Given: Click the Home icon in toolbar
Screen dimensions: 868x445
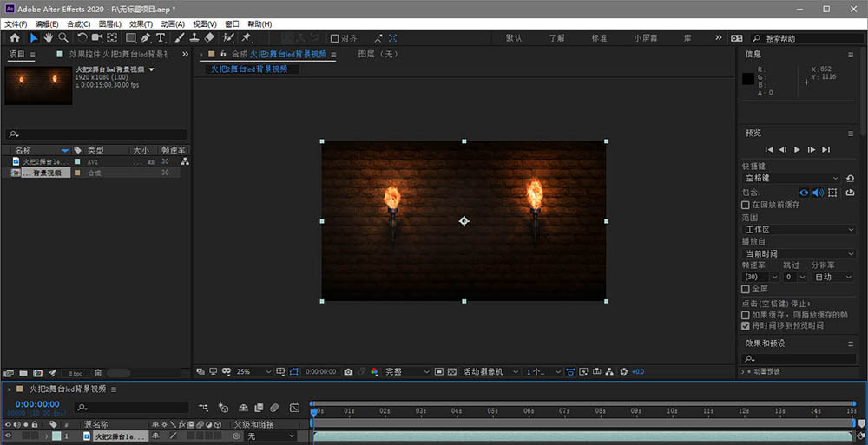Looking at the screenshot, I should click(x=15, y=38).
